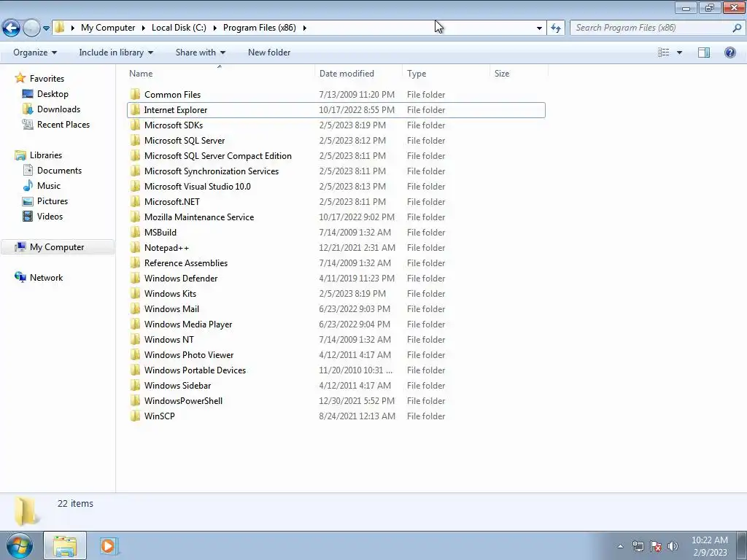Select Favorites in navigation pane
The height and width of the screenshot is (560, 747).
pos(47,79)
